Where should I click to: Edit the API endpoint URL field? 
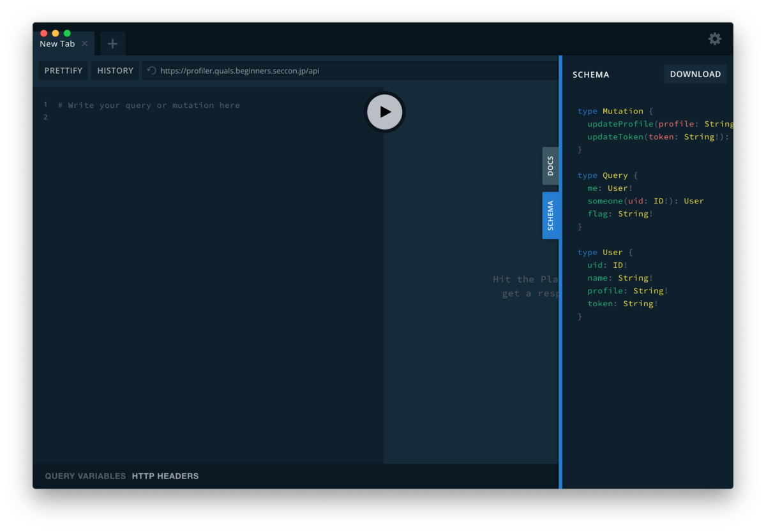click(350, 71)
